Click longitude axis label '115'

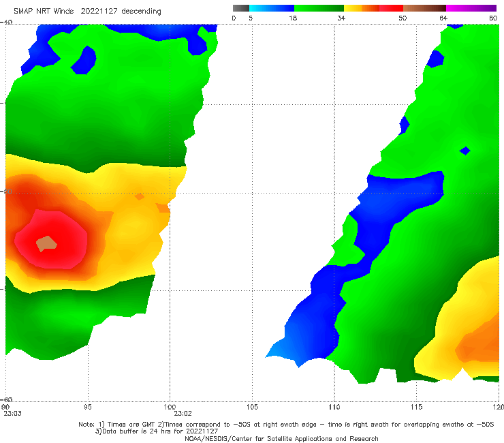click(417, 407)
